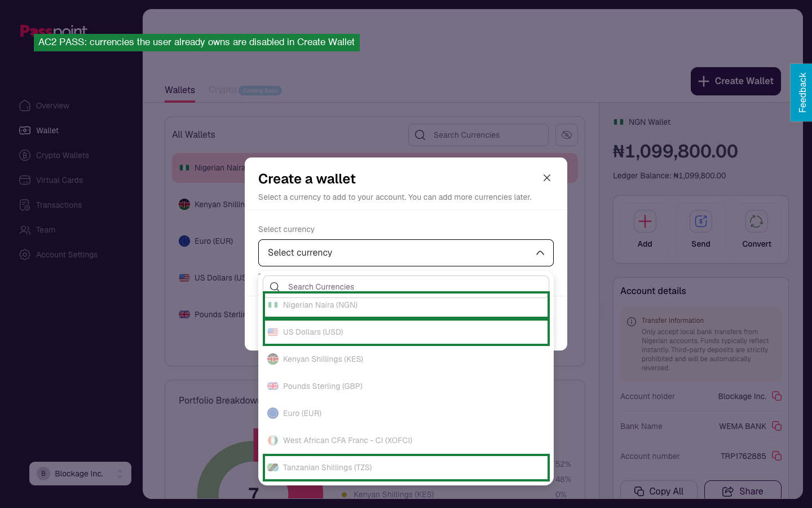This screenshot has width=812, height=508.
Task: Open the Team page
Action: tap(37, 230)
